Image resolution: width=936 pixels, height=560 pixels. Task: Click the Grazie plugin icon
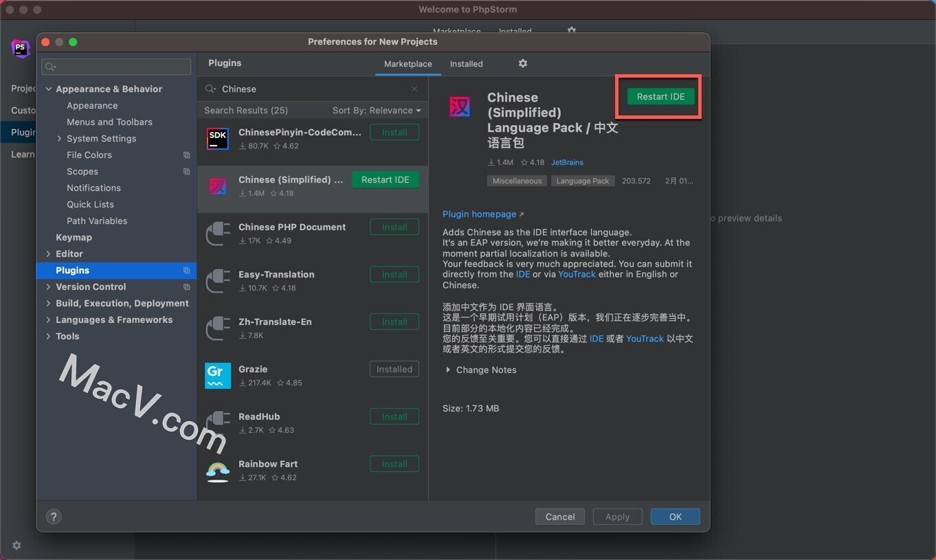pyautogui.click(x=218, y=375)
